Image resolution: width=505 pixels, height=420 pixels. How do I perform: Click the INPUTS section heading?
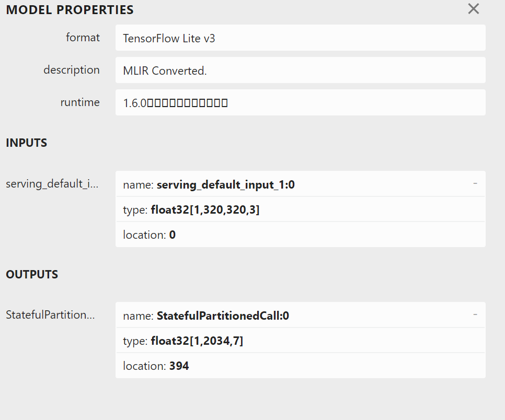point(27,143)
